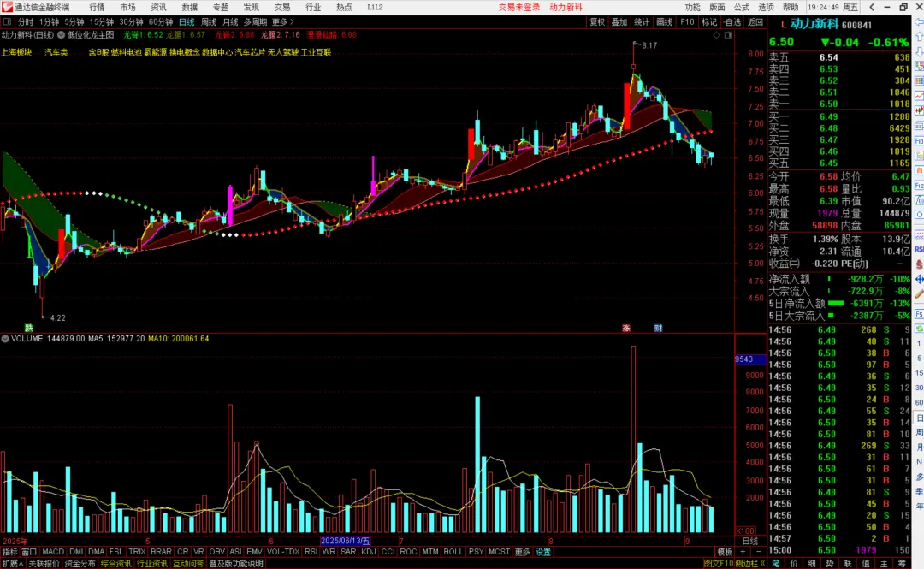Switch to 周线 weekly period
The height and width of the screenshot is (569, 924).
[x=209, y=21]
